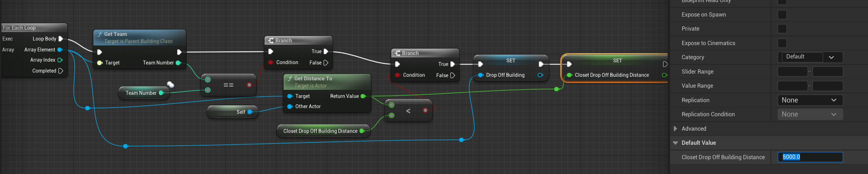This screenshot has width=868, height=174.
Task: Click the Return Value pin on Get Distance To
Action: click(x=363, y=96)
